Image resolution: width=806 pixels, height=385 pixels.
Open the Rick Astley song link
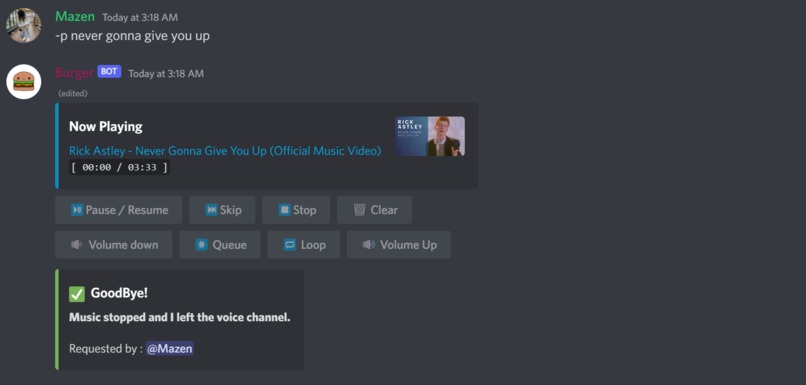point(225,151)
